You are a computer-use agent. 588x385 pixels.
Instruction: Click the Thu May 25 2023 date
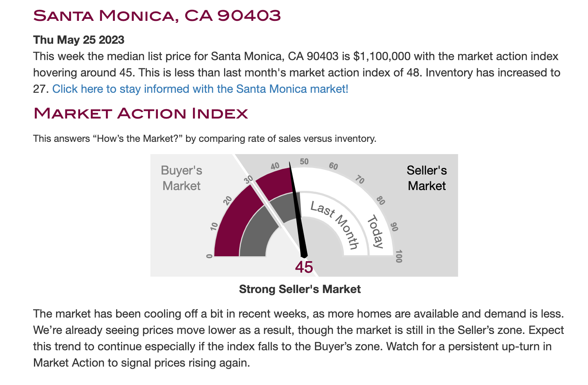pos(79,40)
